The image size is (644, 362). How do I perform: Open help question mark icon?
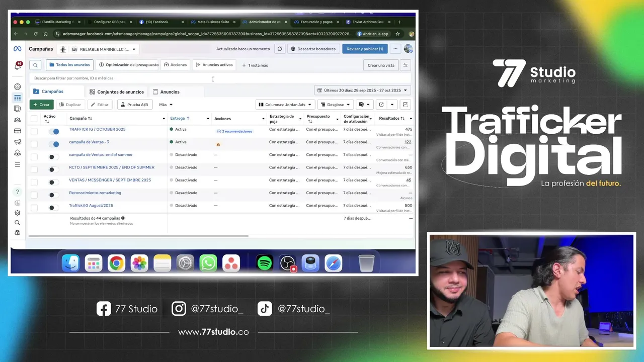click(x=18, y=192)
